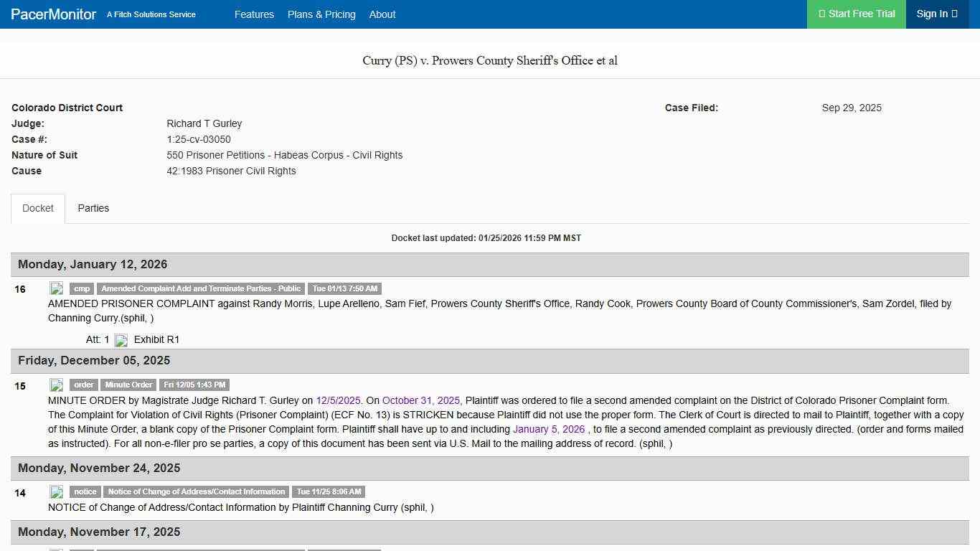980x551 pixels.
Task: Open the Plans & Pricing menu
Action: pyautogui.click(x=321, y=14)
